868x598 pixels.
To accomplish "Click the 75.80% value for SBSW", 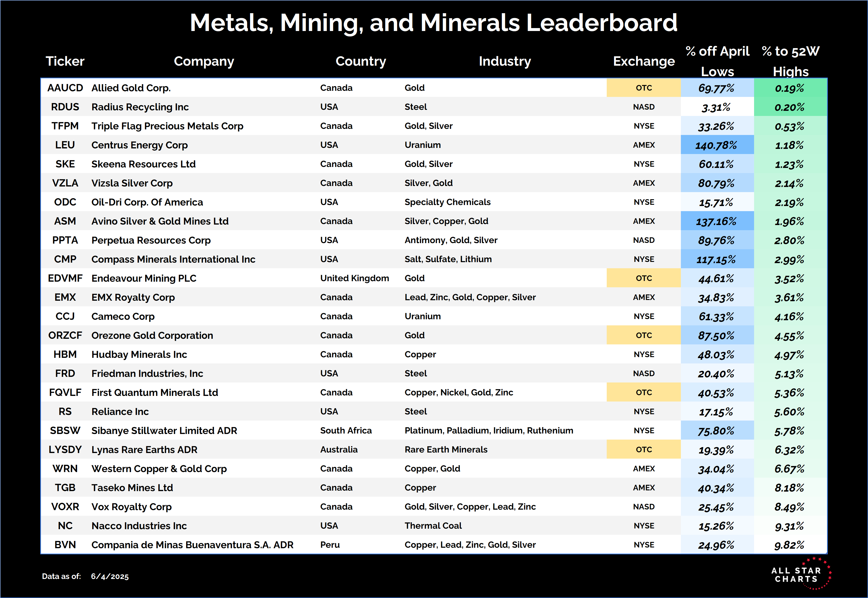I will (x=717, y=431).
